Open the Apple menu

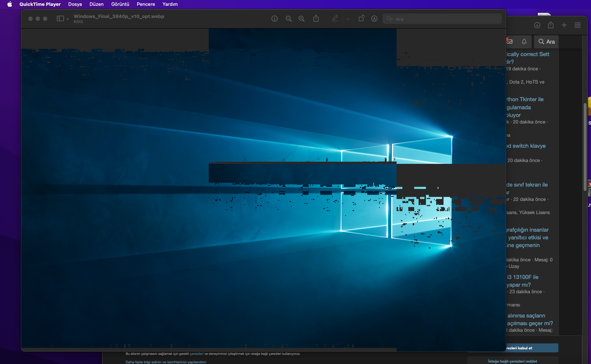point(10,4)
